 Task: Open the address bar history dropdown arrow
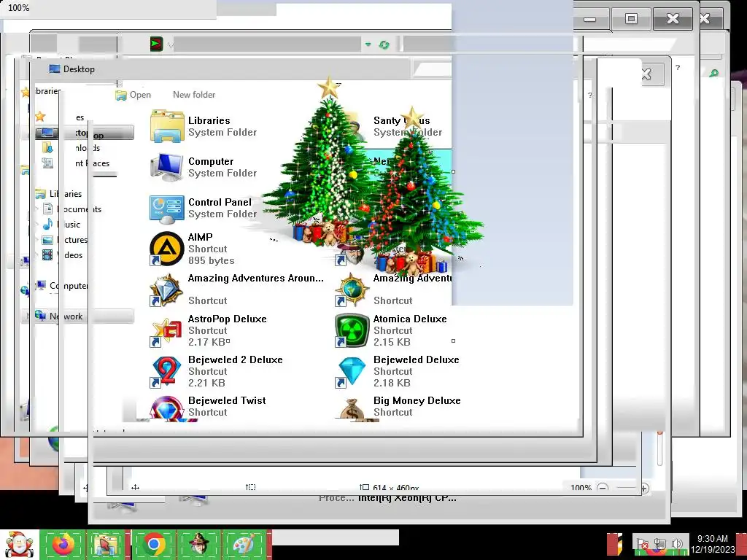[x=368, y=44]
